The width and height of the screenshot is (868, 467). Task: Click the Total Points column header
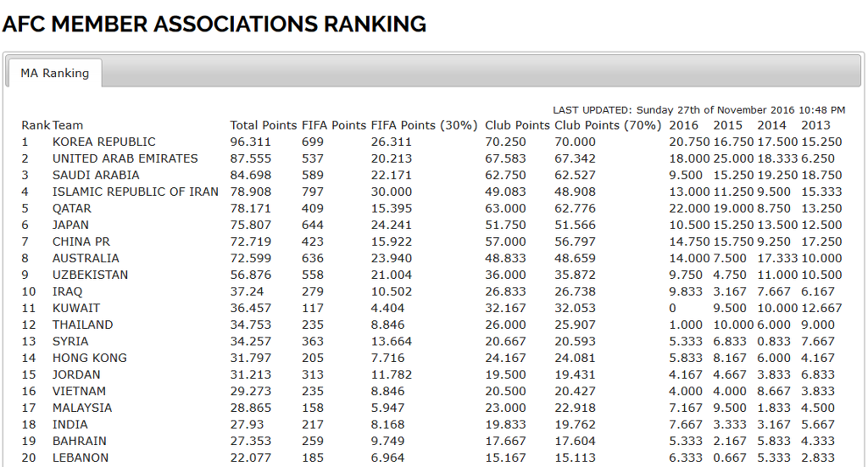click(264, 125)
